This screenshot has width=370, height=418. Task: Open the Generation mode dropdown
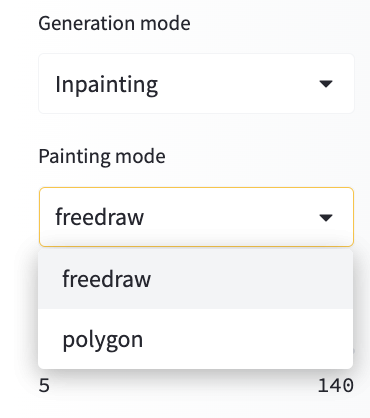pos(196,84)
